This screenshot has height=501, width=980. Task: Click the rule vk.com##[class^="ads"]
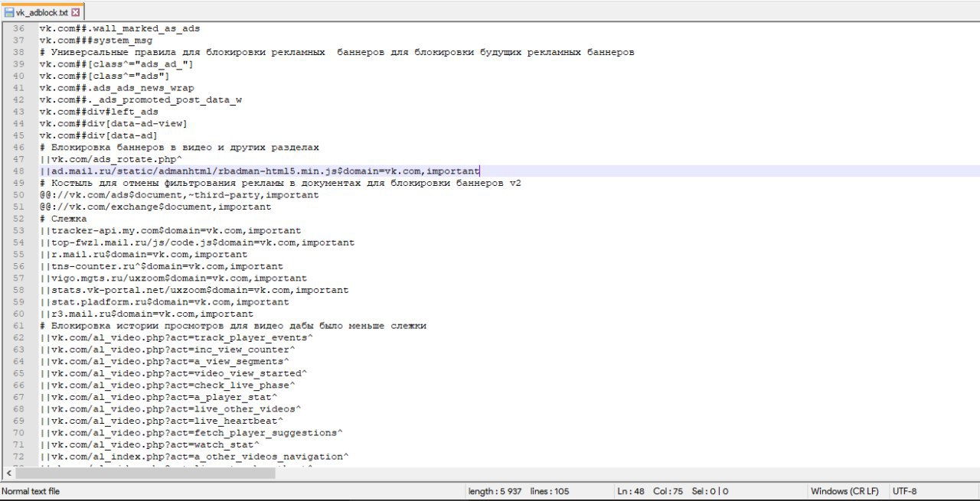point(105,76)
